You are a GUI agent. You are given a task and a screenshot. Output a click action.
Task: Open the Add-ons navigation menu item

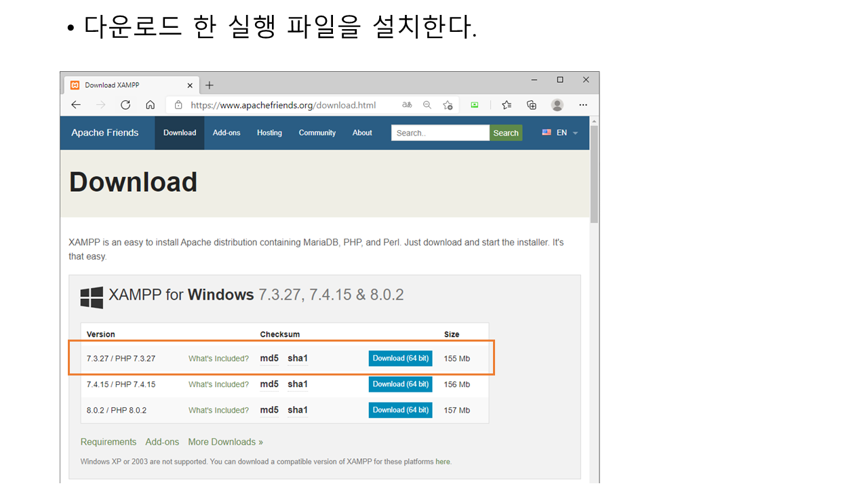pyautogui.click(x=226, y=133)
